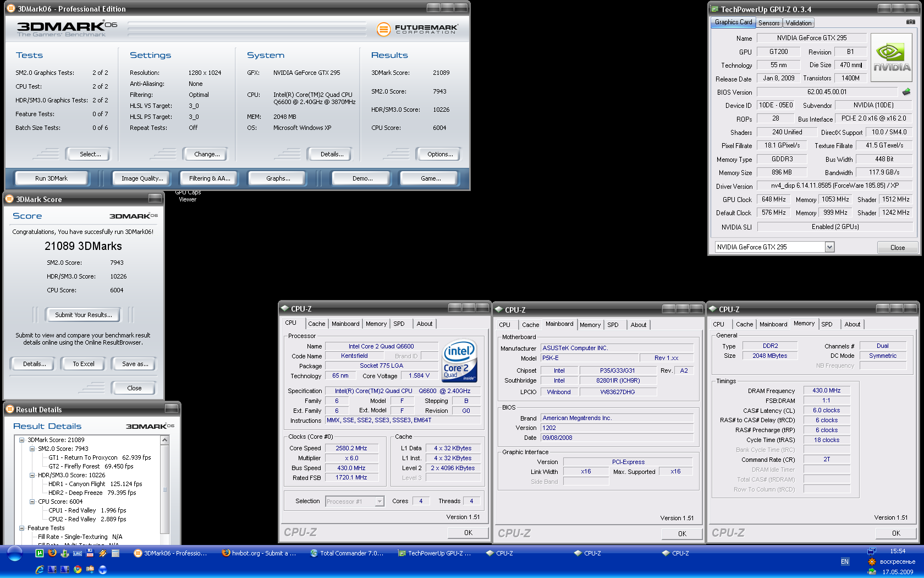
Task: Open the Image Quality settings button
Action: click(x=142, y=178)
